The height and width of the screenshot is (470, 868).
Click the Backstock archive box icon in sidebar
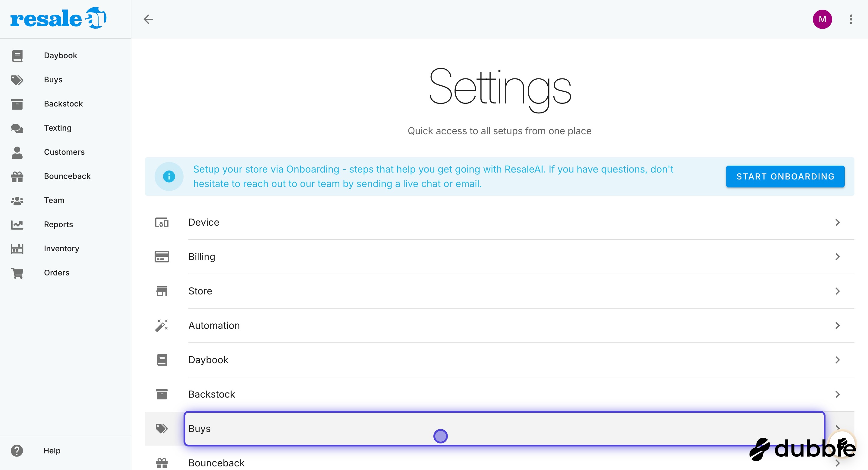pos(17,104)
